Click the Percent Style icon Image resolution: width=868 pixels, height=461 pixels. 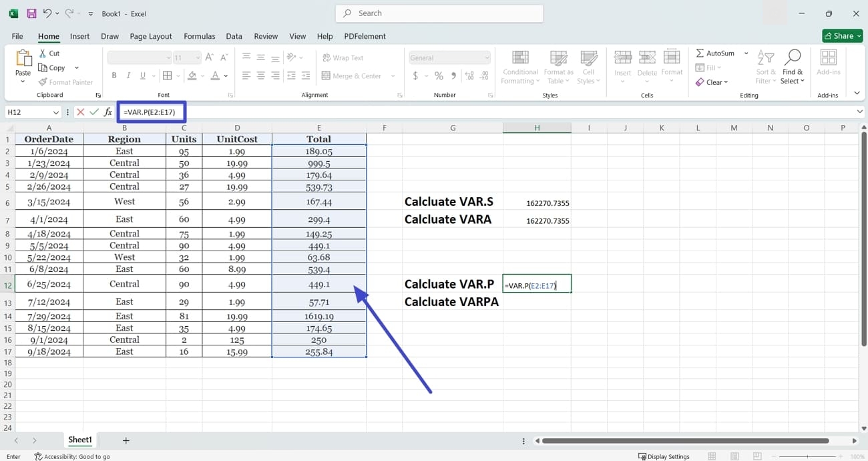[439, 75]
